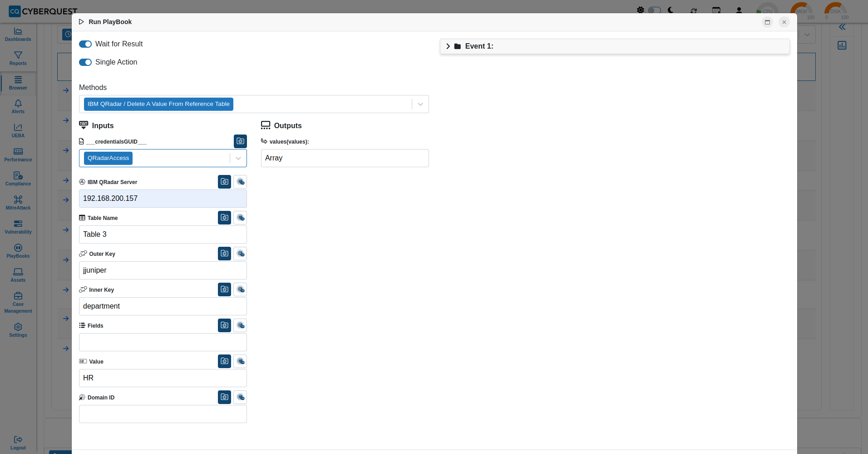Click the Run PlayBook title text
Viewport: 868px width, 454px height.
[110, 22]
